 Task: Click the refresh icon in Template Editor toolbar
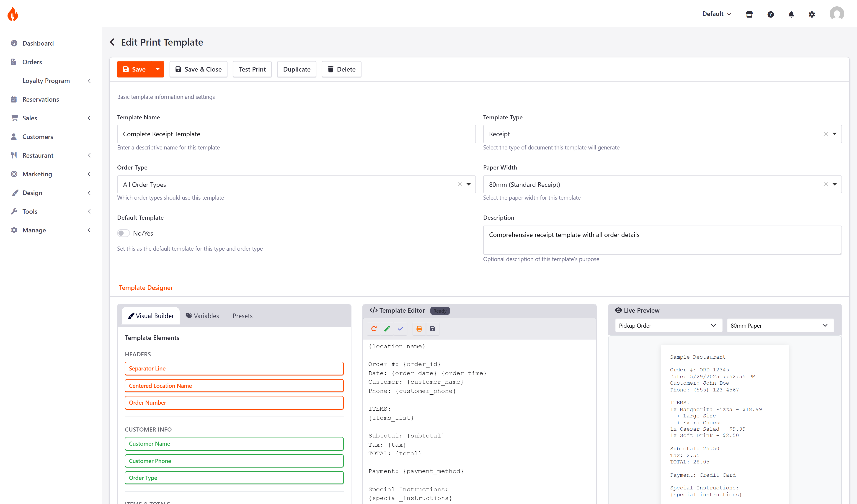(x=374, y=329)
